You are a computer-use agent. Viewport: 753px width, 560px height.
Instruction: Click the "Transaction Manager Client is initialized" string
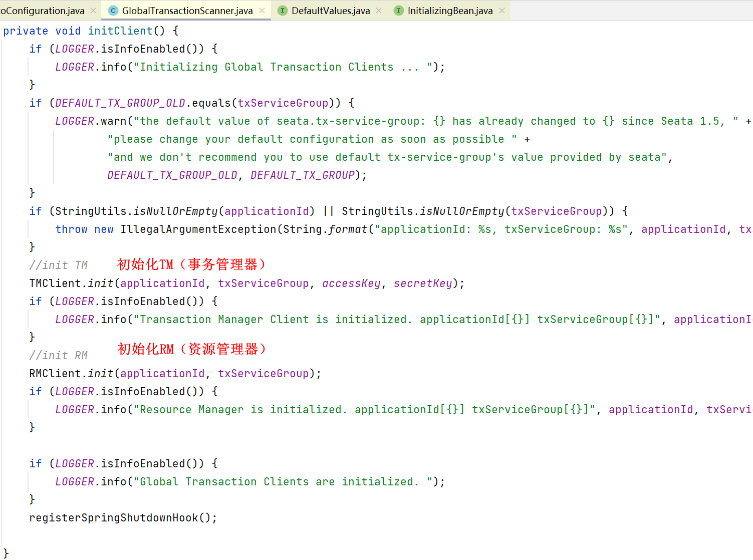pyautogui.click(x=397, y=320)
